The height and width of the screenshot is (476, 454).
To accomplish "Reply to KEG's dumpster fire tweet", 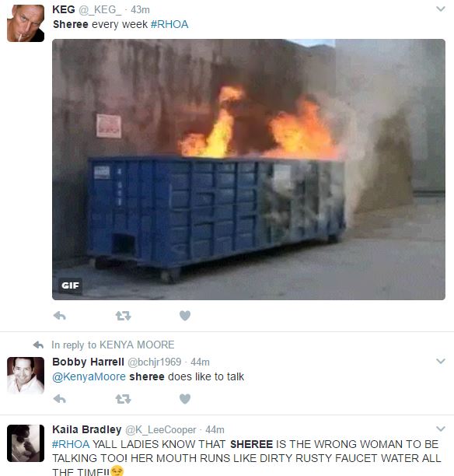I will coord(60,316).
